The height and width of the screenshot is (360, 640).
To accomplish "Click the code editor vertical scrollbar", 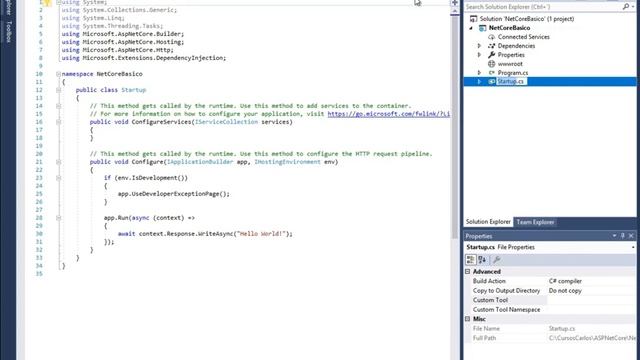I will point(454,127).
